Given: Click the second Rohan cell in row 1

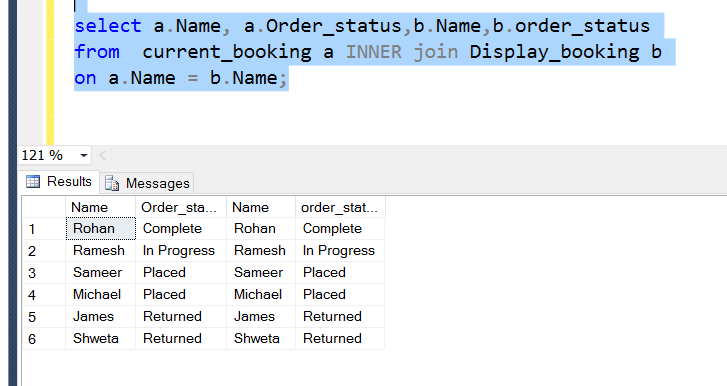Looking at the screenshot, I should click(x=261, y=228).
